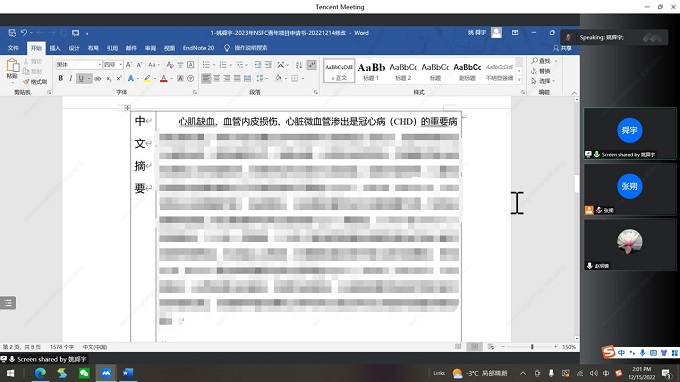Click the numbered list icon
The image size is (680, 382).
point(223,65)
